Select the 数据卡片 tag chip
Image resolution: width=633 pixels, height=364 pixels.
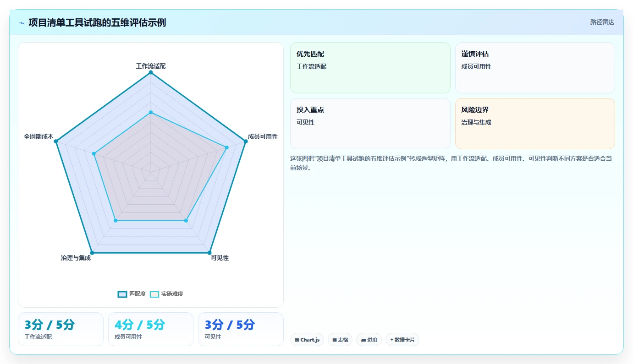coord(402,340)
